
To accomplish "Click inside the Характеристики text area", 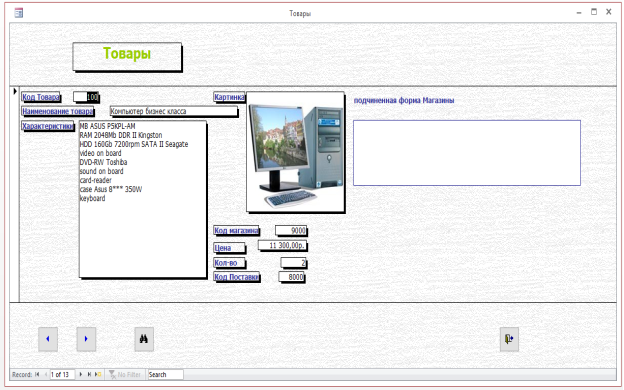I will point(143,199).
